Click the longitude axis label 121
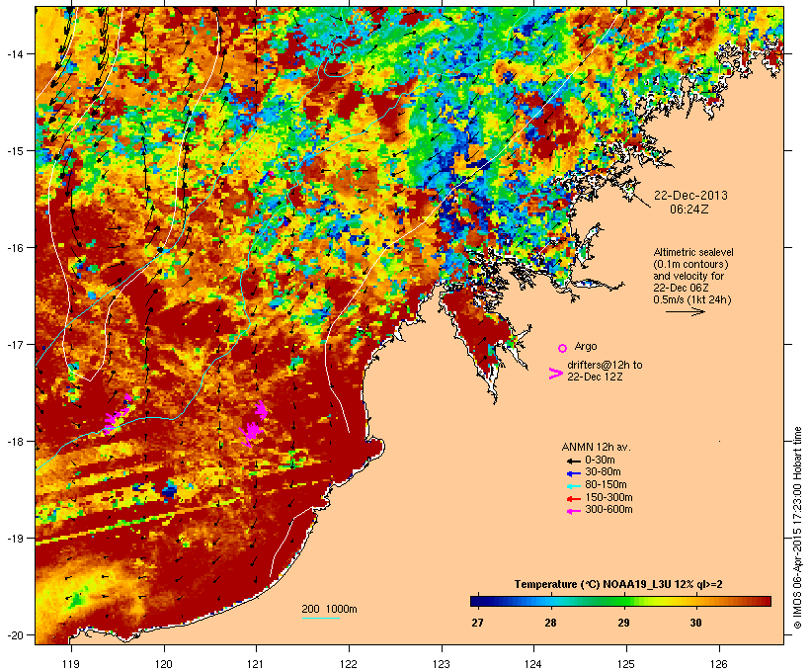Image resolution: width=810 pixels, height=672 pixels. click(x=256, y=664)
